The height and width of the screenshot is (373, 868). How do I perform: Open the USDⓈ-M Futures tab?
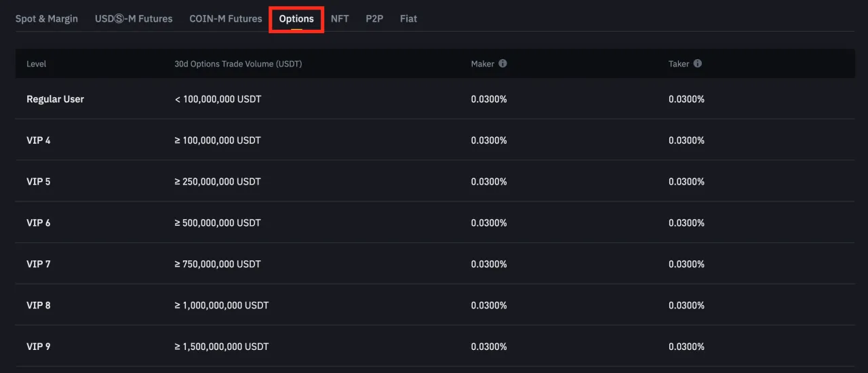[x=134, y=18]
